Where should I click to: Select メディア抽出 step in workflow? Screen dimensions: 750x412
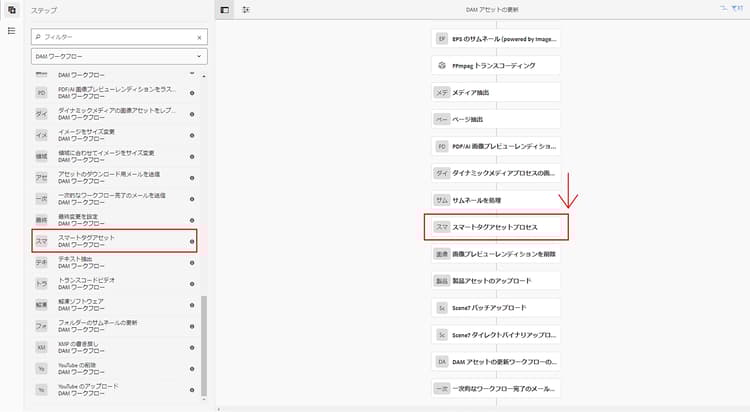tap(496, 92)
